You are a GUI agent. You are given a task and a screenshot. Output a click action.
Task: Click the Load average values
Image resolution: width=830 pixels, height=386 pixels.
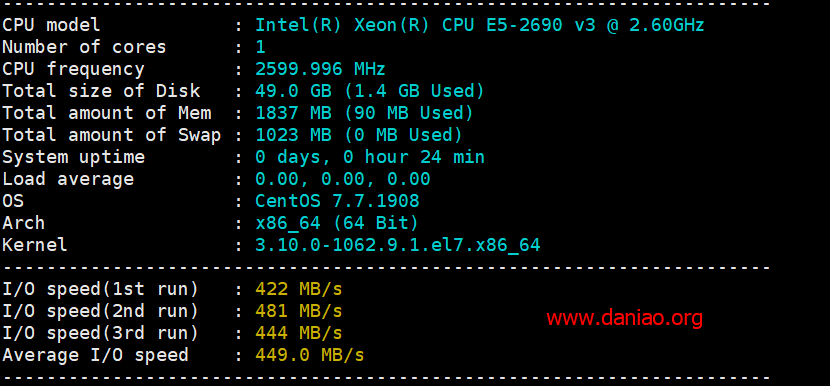click(342, 179)
